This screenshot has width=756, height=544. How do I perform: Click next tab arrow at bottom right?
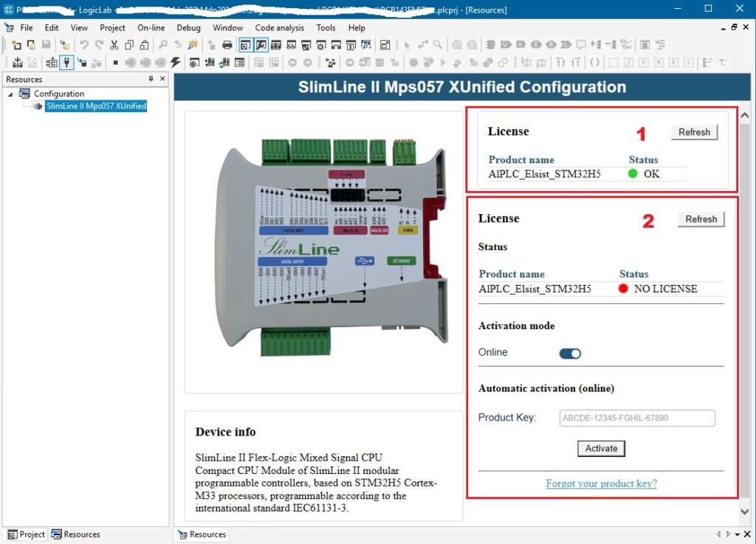728,534
